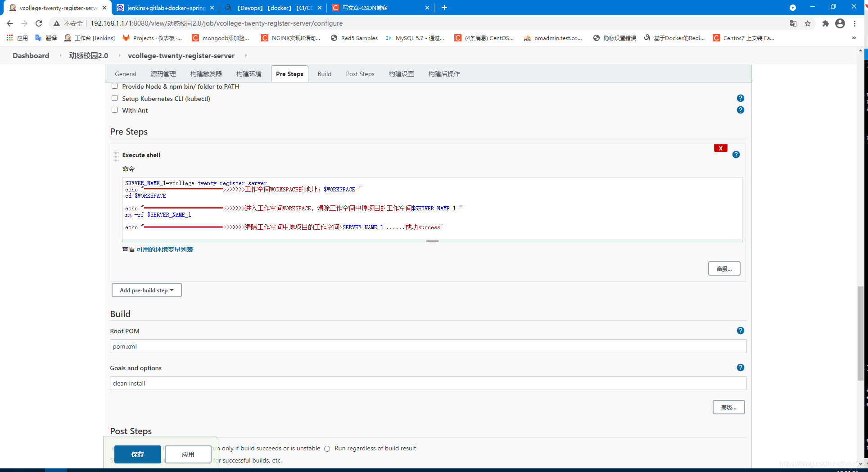Open the Projects GitLab bookmark
Viewport: 868px width, 472px height.
coord(152,38)
